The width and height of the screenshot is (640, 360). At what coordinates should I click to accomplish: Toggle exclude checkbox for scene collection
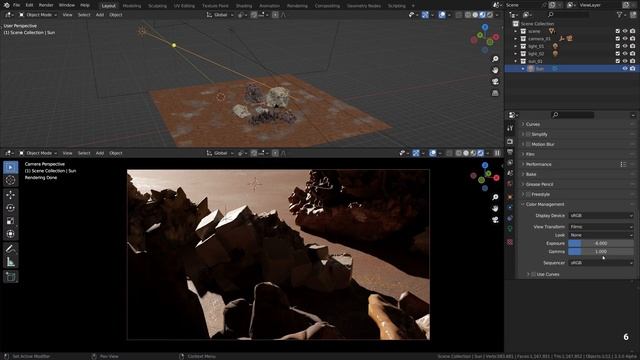[x=618, y=31]
